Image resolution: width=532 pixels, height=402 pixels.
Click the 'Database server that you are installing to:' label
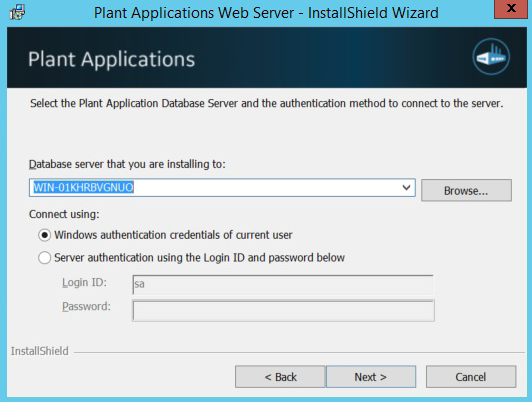[127, 164]
